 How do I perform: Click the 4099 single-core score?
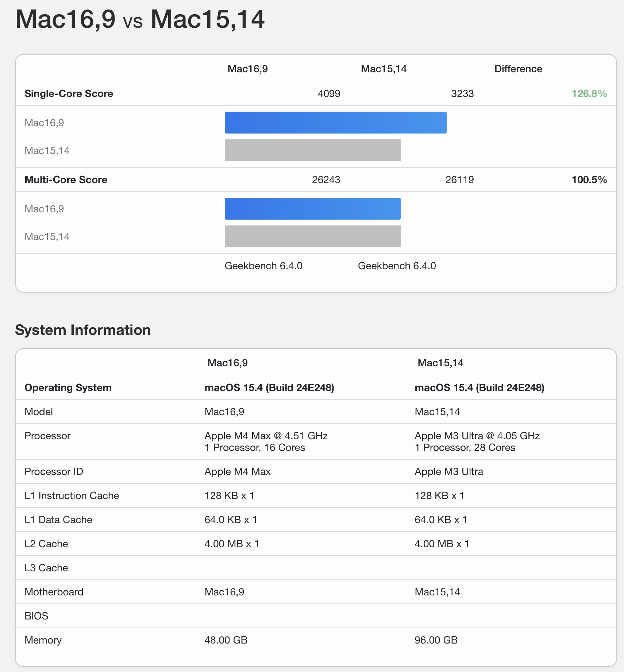coord(329,94)
